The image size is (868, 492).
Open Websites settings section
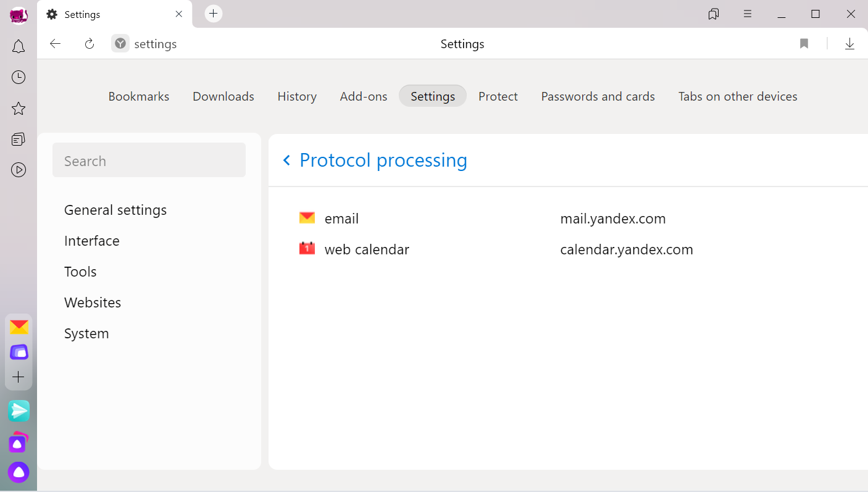click(93, 302)
